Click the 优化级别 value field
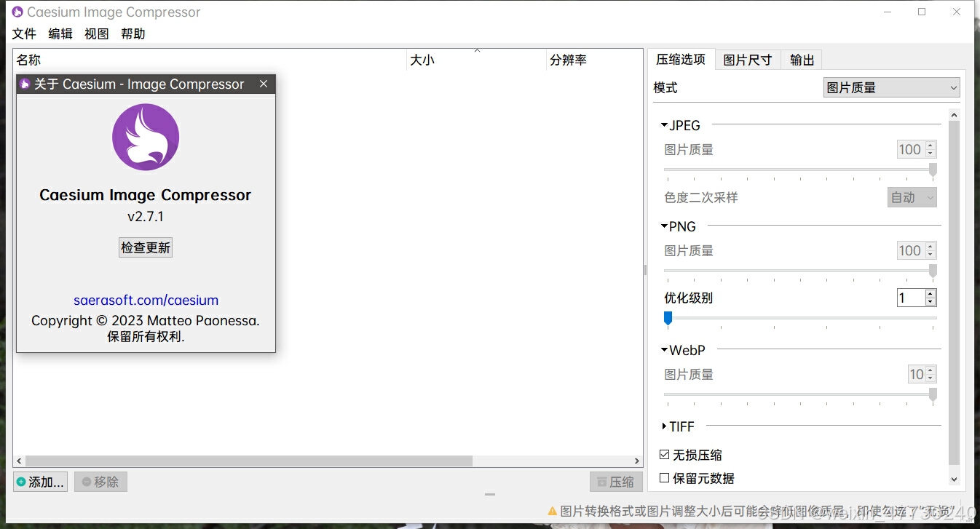Viewport: 980px width, 529px height. pyautogui.click(x=911, y=298)
